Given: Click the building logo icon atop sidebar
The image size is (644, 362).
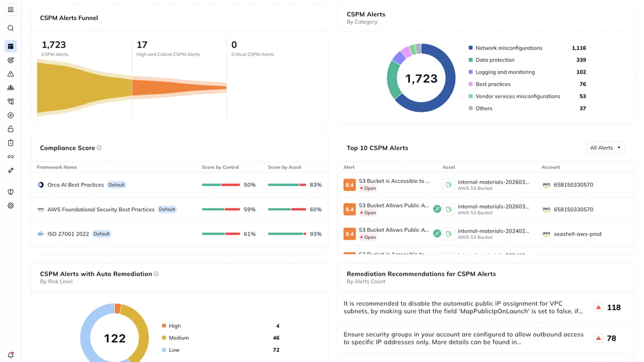Looking at the screenshot, I should pyautogui.click(x=11, y=9).
